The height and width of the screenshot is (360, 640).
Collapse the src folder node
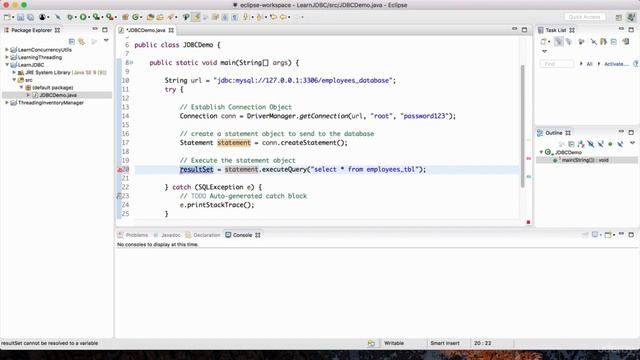click(14, 80)
